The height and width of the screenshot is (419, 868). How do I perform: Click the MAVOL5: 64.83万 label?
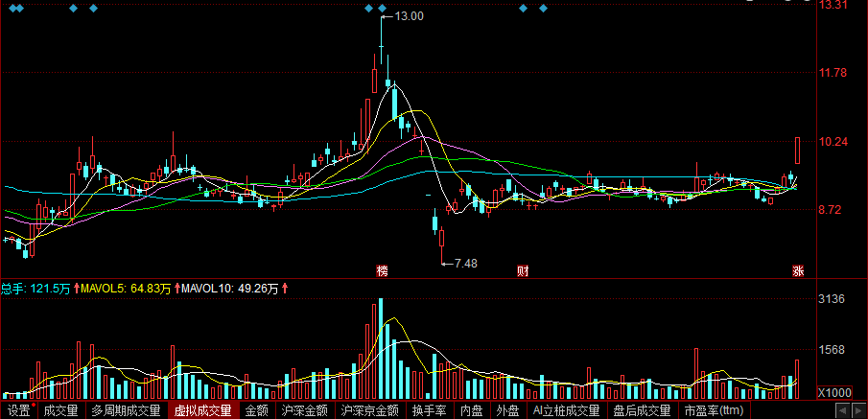click(x=125, y=289)
